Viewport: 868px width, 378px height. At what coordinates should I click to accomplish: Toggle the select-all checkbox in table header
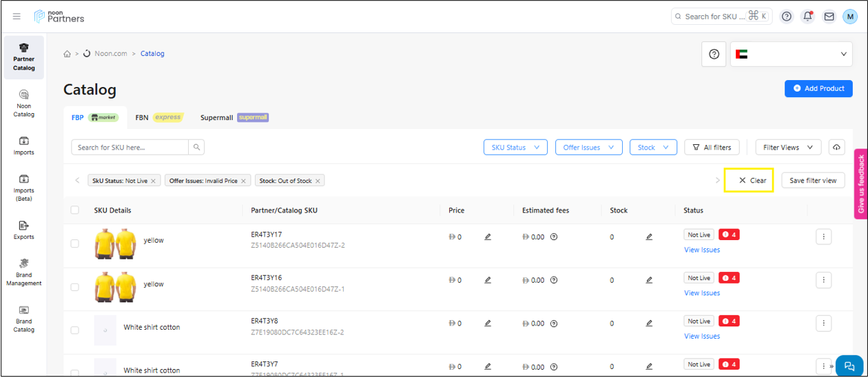(x=74, y=210)
